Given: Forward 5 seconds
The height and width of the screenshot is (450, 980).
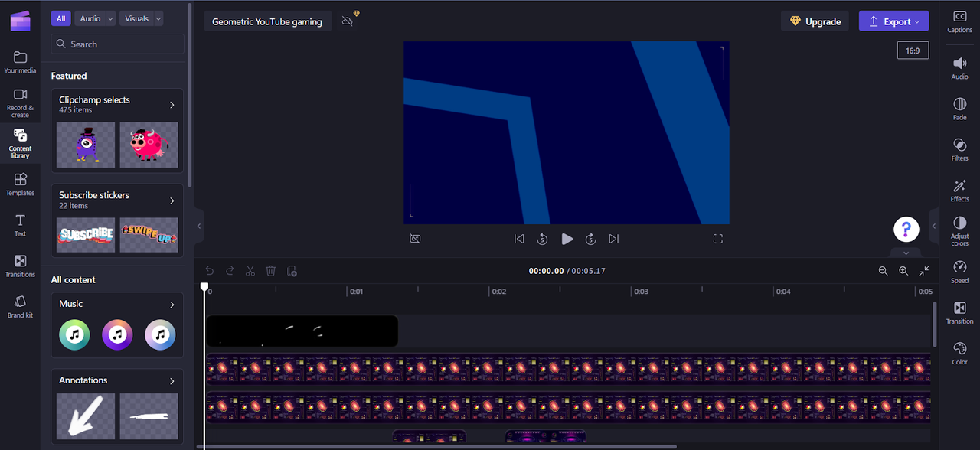Looking at the screenshot, I should click(590, 239).
